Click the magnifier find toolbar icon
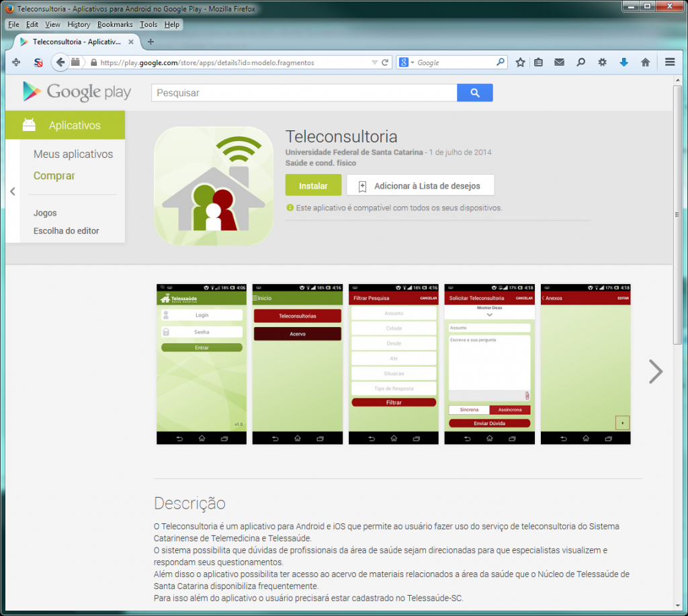 [581, 62]
